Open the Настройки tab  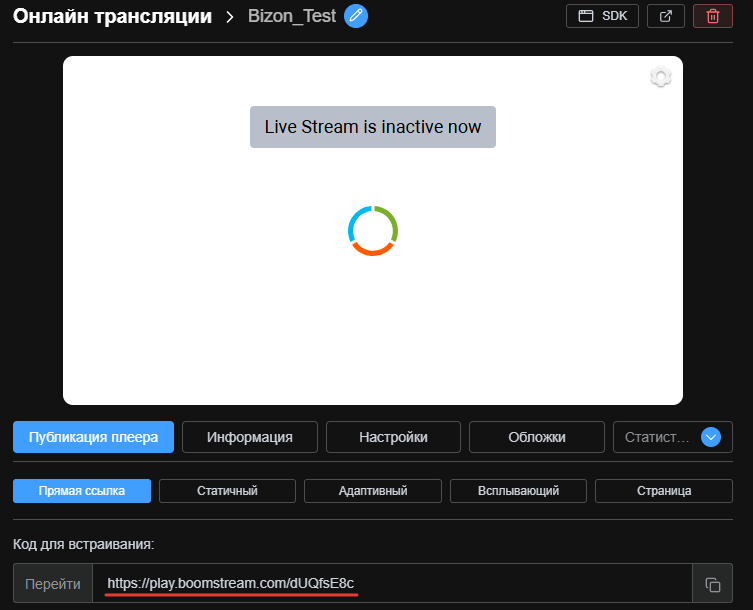(393, 437)
